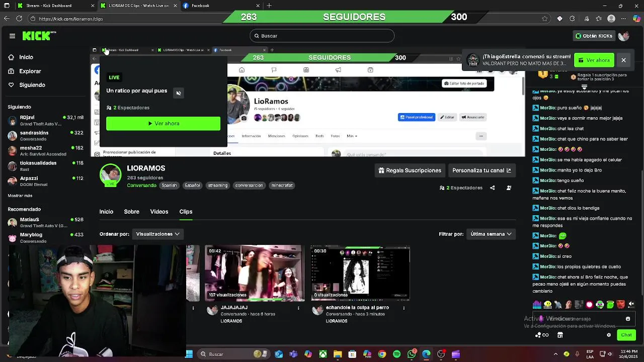
Task: Go back with browser arrow
Action: coord(7,19)
